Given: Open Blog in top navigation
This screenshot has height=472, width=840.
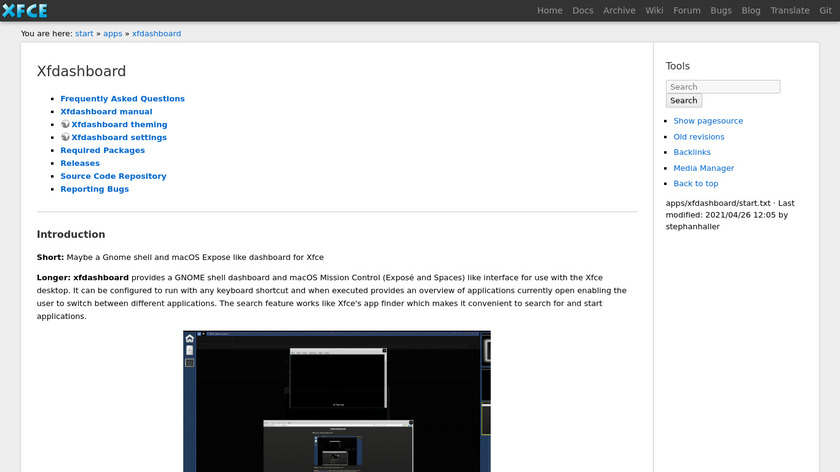Looking at the screenshot, I should pos(751,10).
